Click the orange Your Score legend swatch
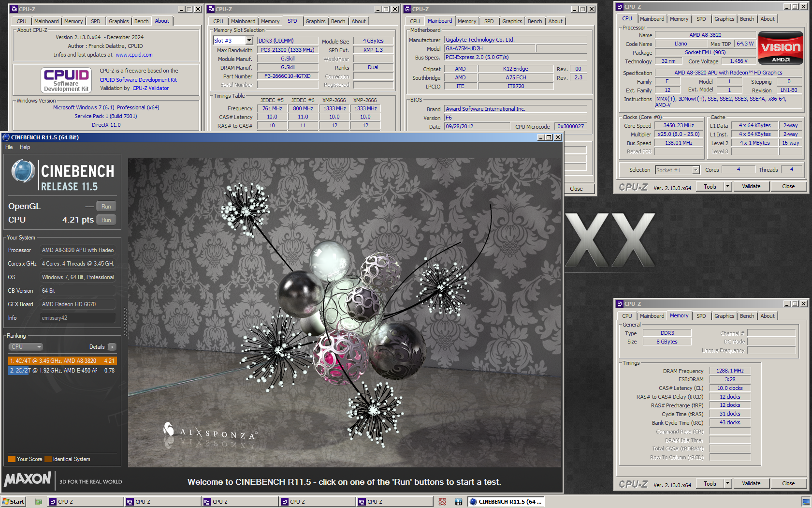 (12, 459)
